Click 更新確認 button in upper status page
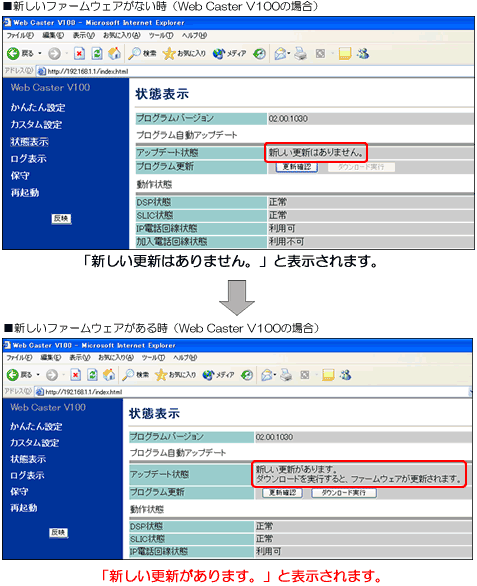 click(x=297, y=167)
